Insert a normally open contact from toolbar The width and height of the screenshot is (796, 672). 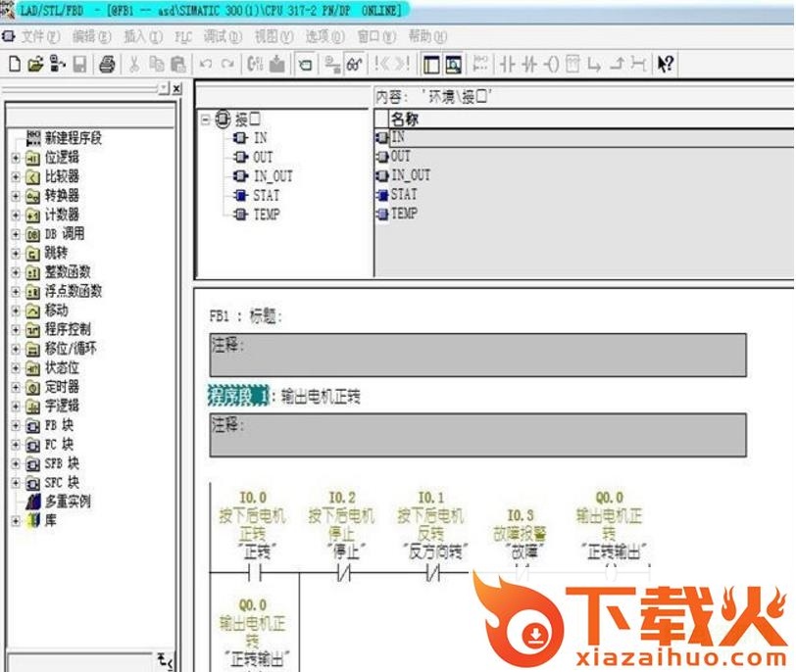tap(507, 65)
